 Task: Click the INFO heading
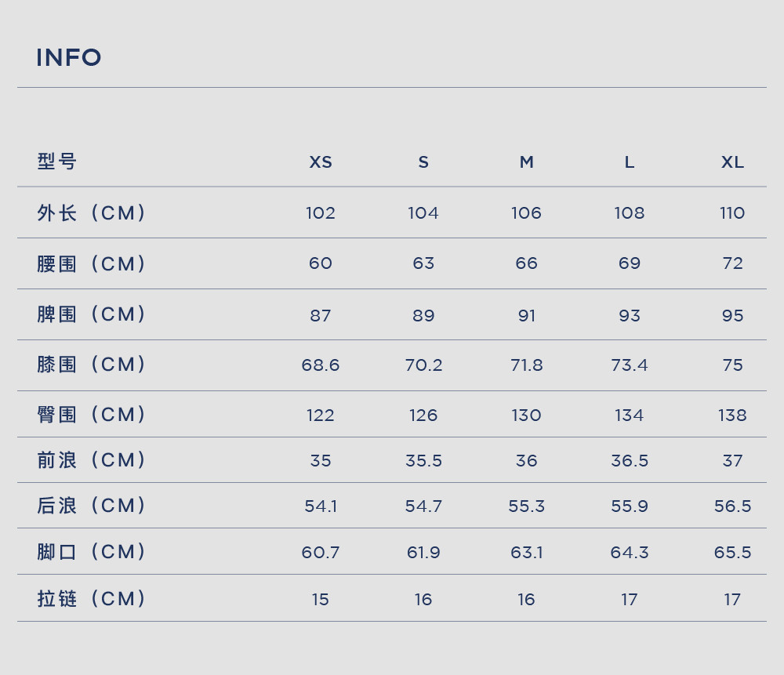coord(69,57)
